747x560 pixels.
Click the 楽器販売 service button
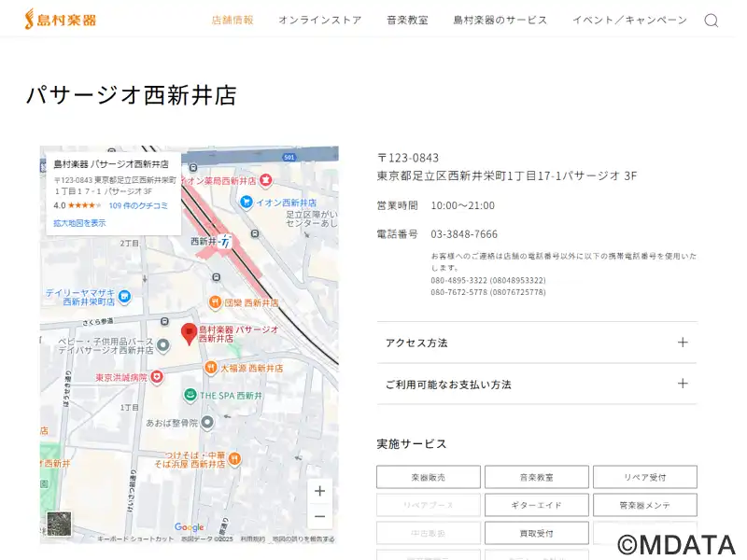click(x=429, y=477)
